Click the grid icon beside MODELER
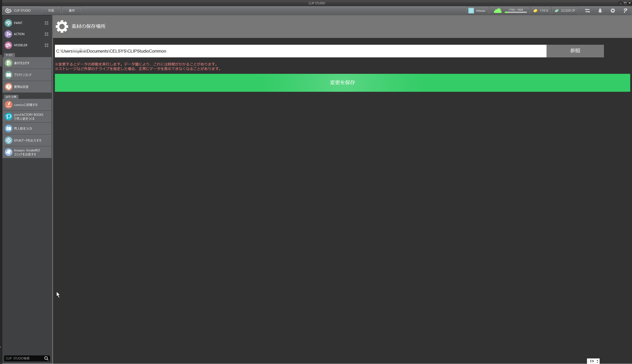 pyautogui.click(x=47, y=45)
